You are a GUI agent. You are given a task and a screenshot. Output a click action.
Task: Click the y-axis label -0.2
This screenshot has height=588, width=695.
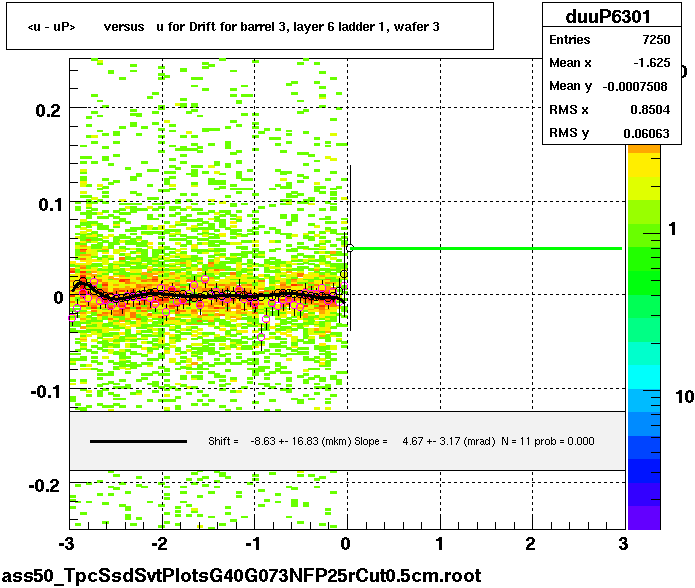(44, 486)
